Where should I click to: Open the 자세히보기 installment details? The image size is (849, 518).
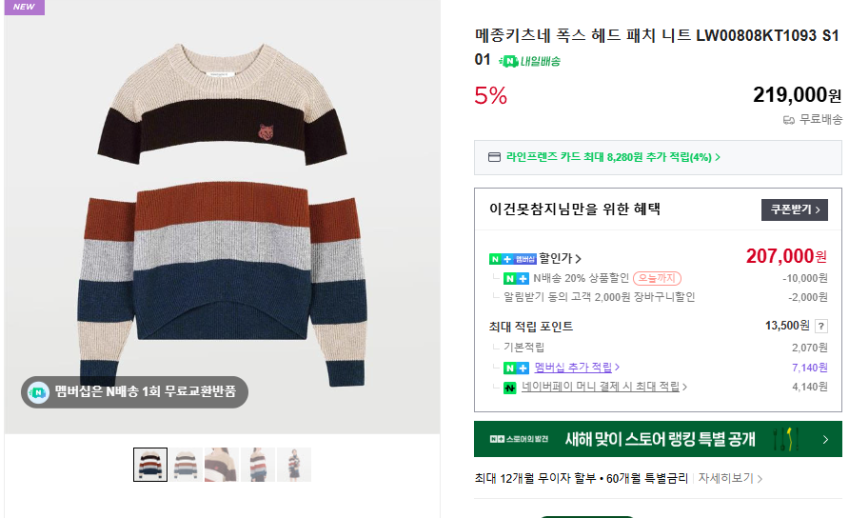tap(730, 478)
